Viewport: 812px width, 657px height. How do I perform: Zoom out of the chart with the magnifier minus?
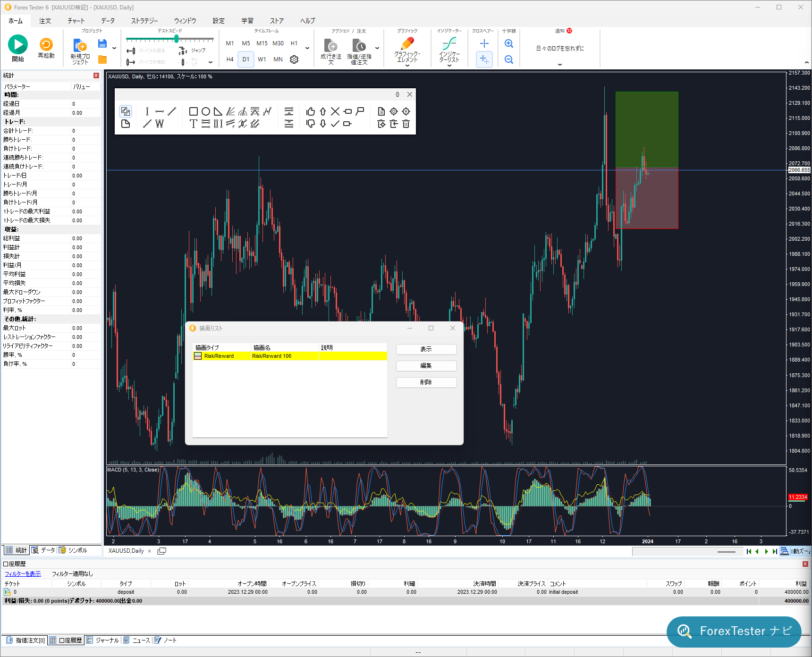pos(509,59)
